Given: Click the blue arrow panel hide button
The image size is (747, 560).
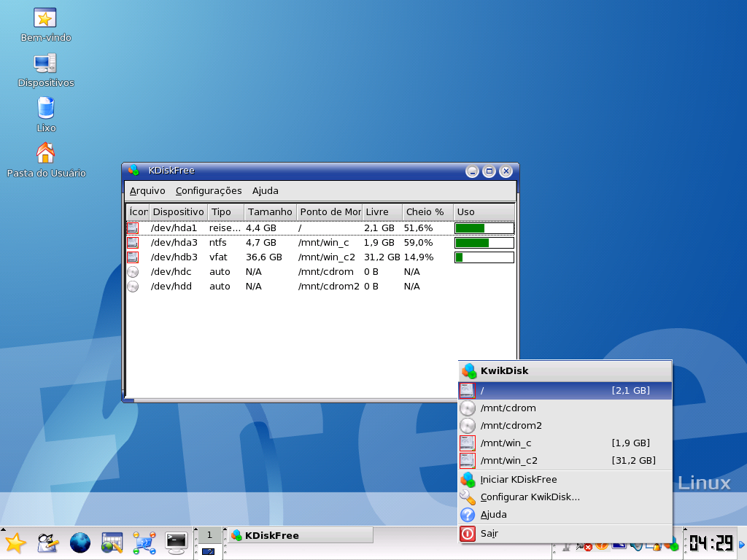Looking at the screenshot, I should (x=742, y=544).
